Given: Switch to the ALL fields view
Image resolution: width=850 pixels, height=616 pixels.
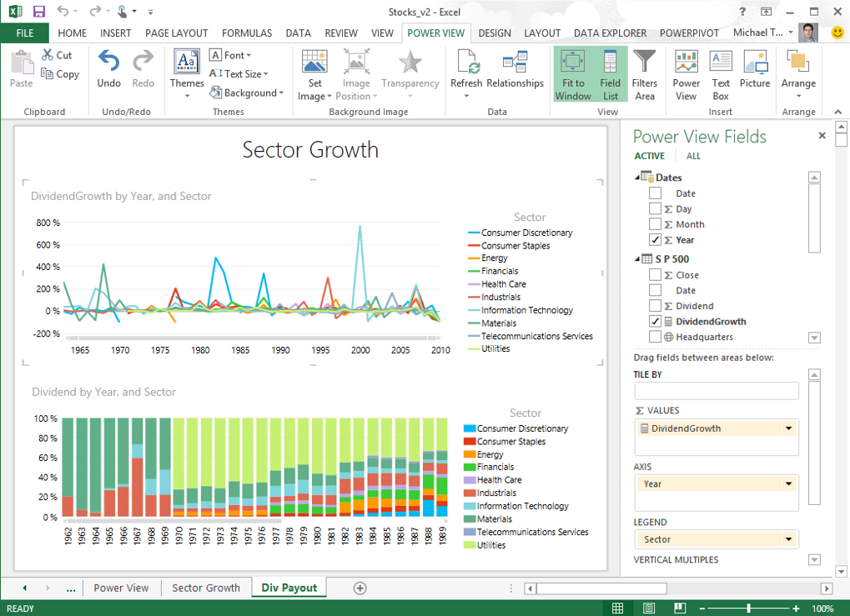Looking at the screenshot, I should (x=693, y=156).
